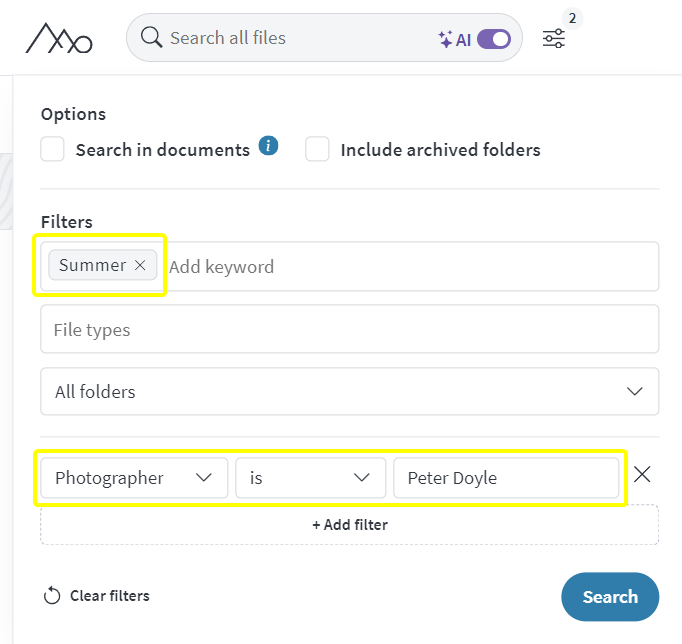Open the 'is' operator dropdown
The height and width of the screenshot is (644, 682).
click(x=311, y=477)
